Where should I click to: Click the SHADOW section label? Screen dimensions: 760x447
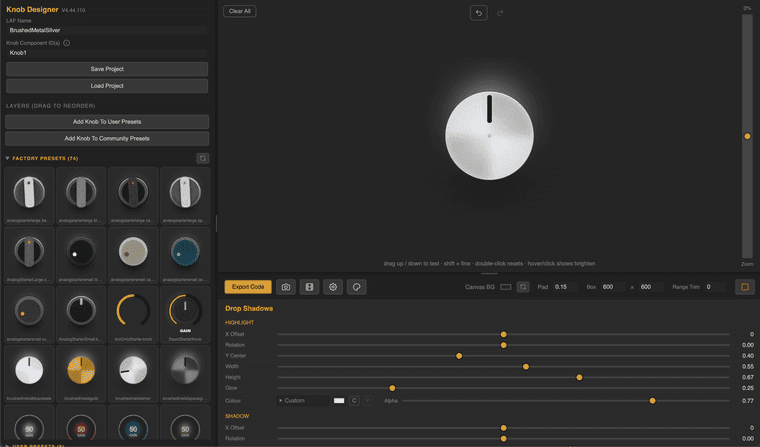point(237,416)
